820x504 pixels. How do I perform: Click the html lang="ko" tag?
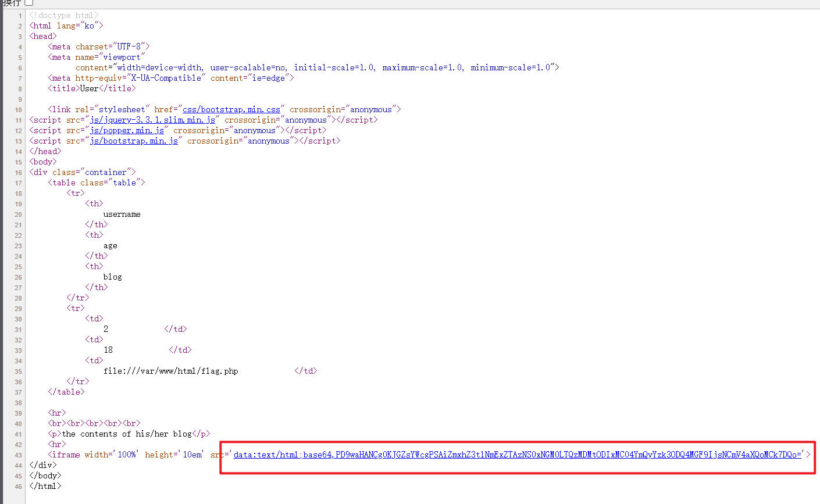point(66,26)
